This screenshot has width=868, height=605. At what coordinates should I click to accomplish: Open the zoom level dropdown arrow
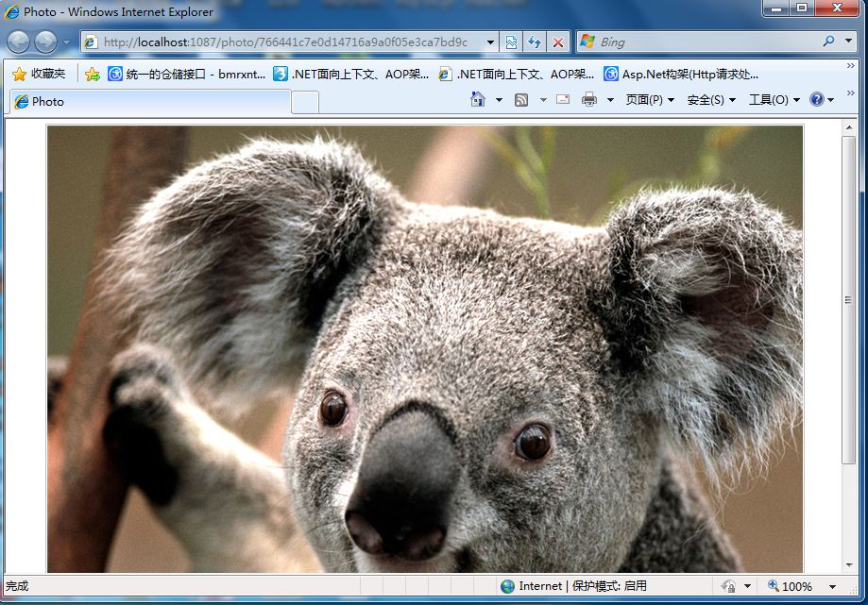pyautogui.click(x=832, y=587)
